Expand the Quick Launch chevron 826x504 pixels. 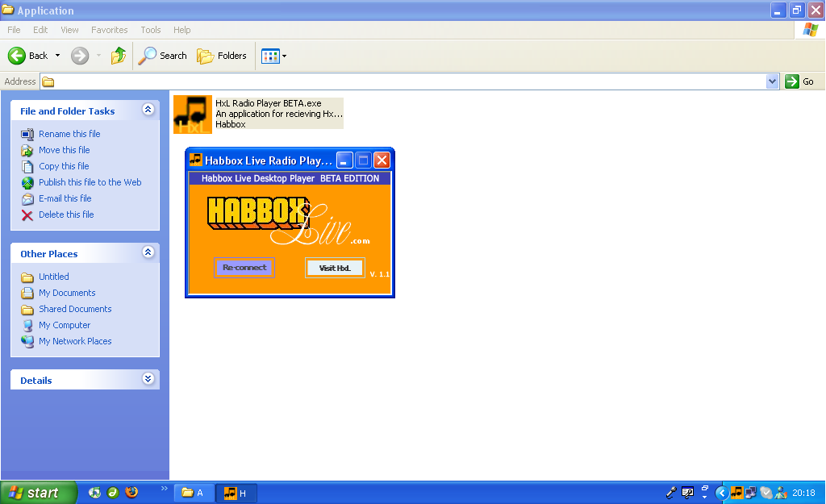coord(164,488)
